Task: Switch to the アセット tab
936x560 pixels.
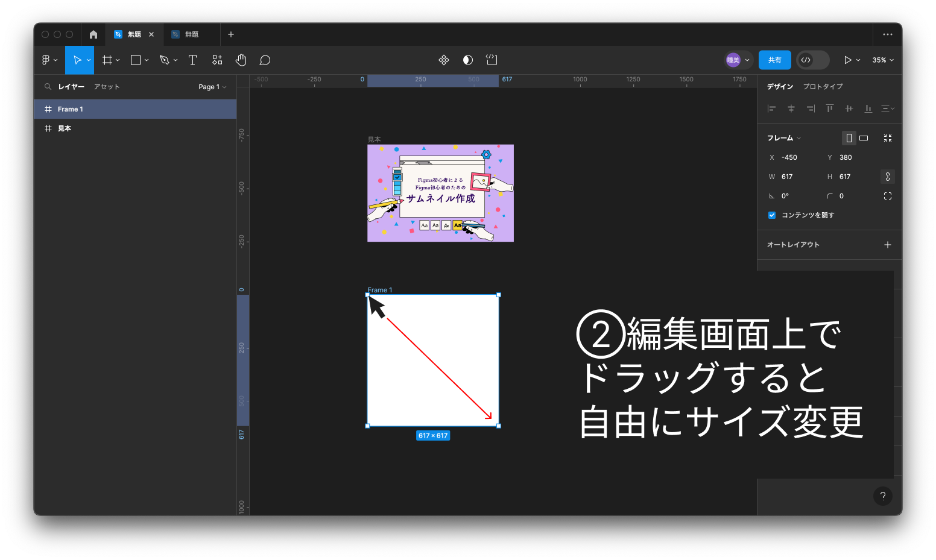Action: point(107,87)
